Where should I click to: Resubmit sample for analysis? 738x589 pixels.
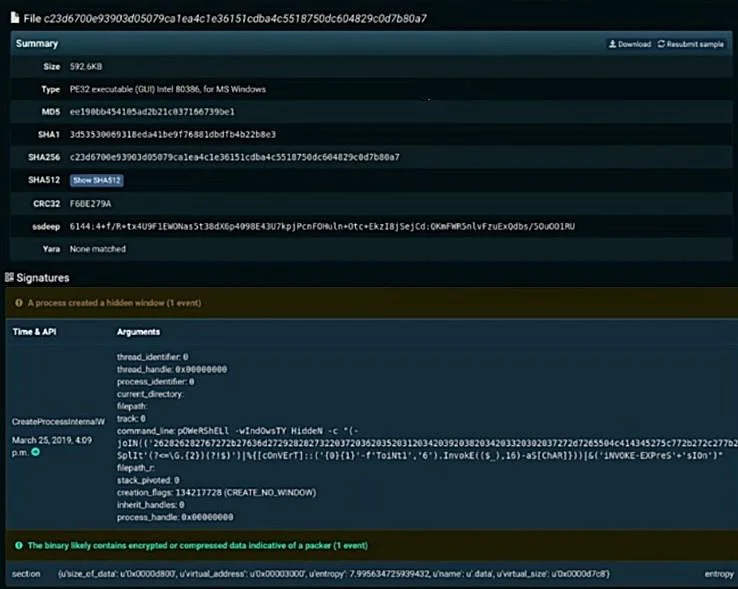pyautogui.click(x=690, y=44)
